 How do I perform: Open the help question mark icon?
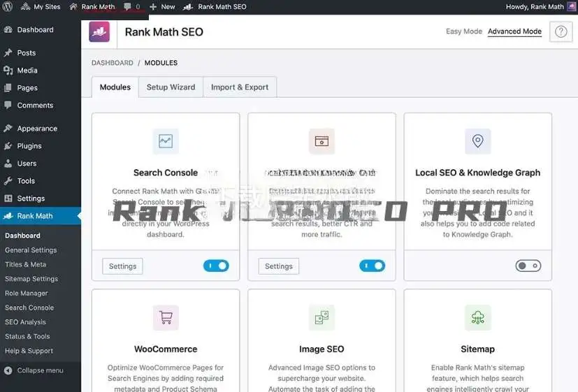[560, 32]
